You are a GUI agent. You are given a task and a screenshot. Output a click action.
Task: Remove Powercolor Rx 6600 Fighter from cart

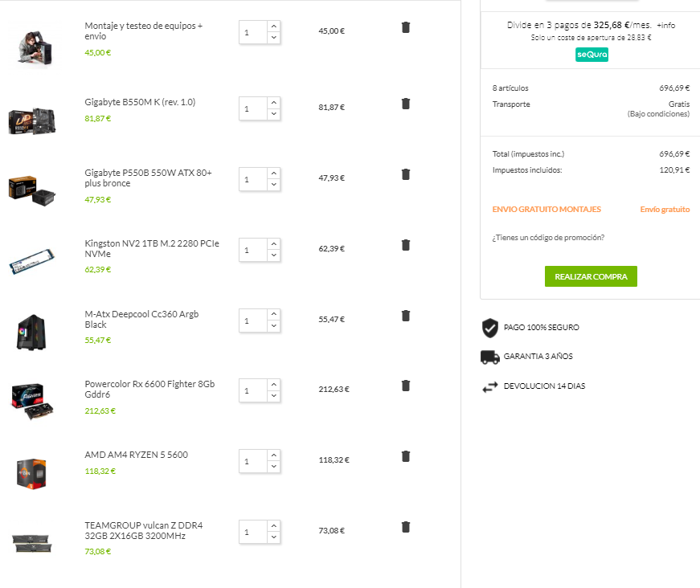point(406,386)
